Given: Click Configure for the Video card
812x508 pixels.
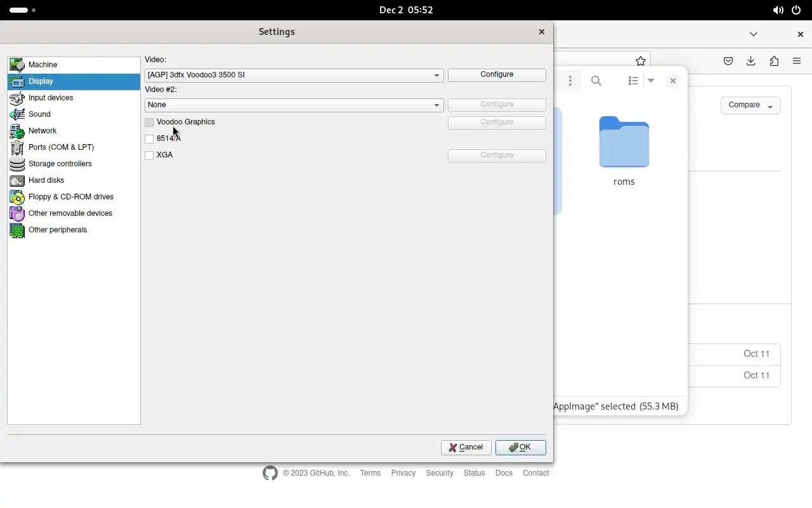Looking at the screenshot, I should (x=497, y=75).
